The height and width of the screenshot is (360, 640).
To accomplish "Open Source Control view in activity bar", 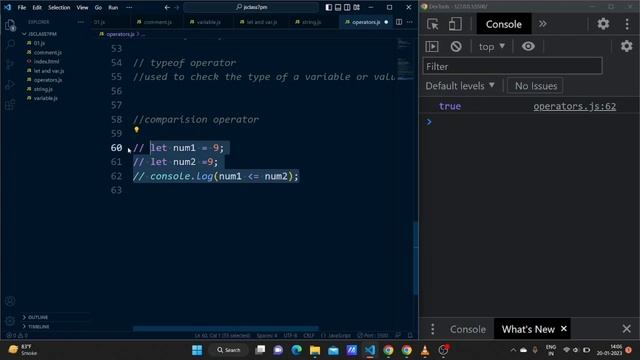I will [x=10, y=64].
